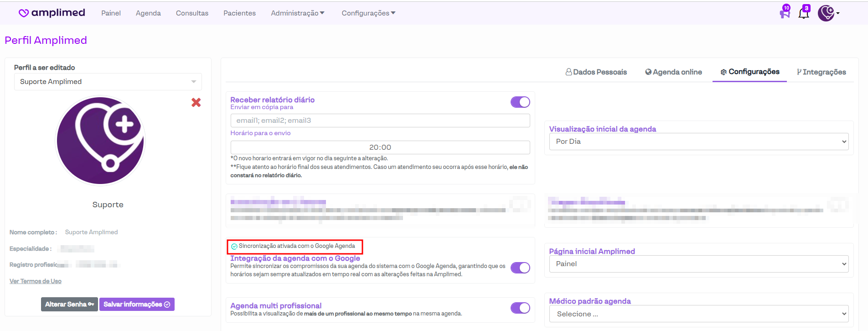Click the Amplimed heart logo
The image size is (868, 331).
(24, 13)
